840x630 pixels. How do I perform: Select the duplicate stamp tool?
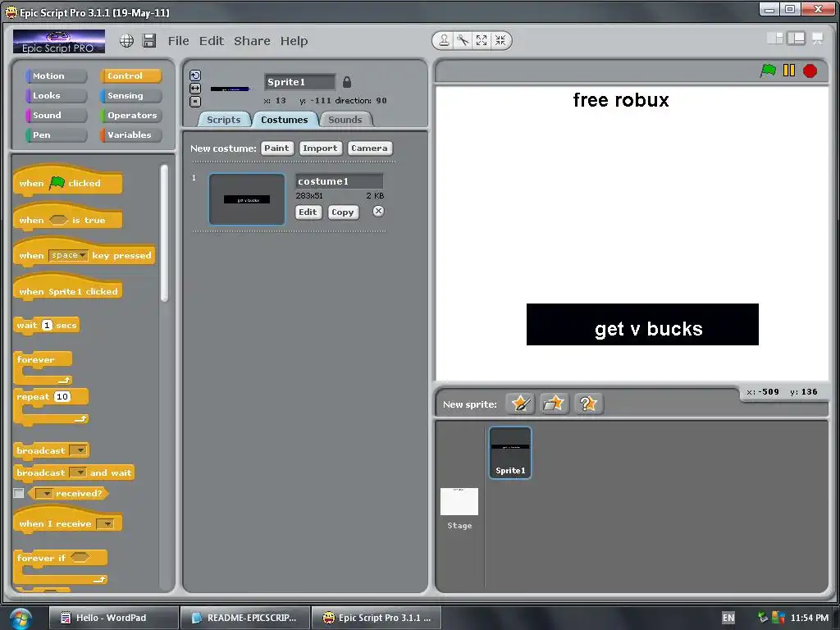pyautogui.click(x=444, y=40)
